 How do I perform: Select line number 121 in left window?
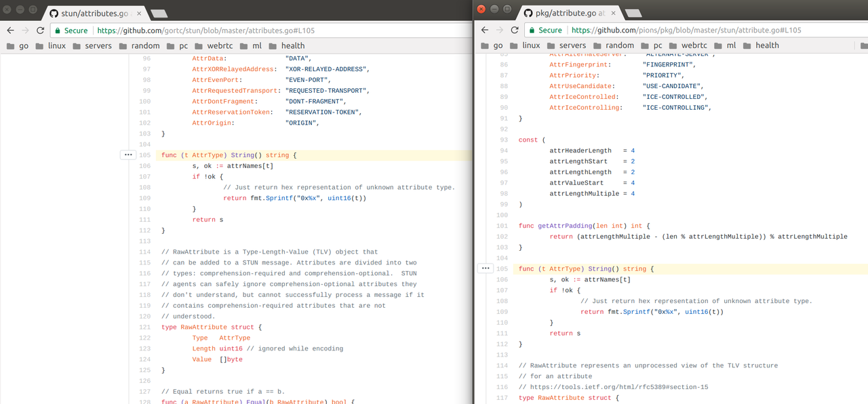tap(144, 327)
